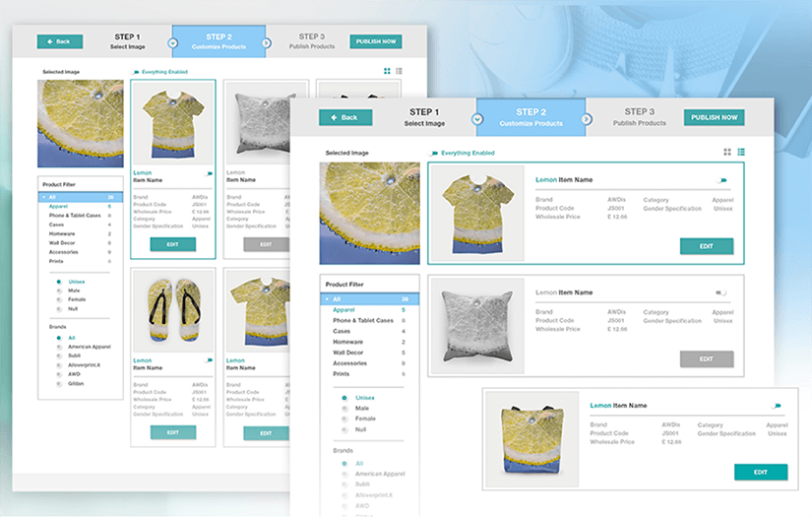Image resolution: width=812 pixels, height=517 pixels.
Task: Open STEP 1 Select Image tab, back window
Action: [127, 41]
